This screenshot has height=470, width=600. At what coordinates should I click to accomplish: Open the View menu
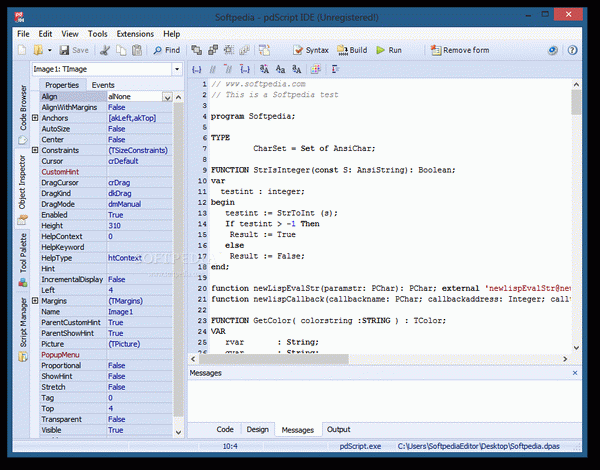pos(70,34)
